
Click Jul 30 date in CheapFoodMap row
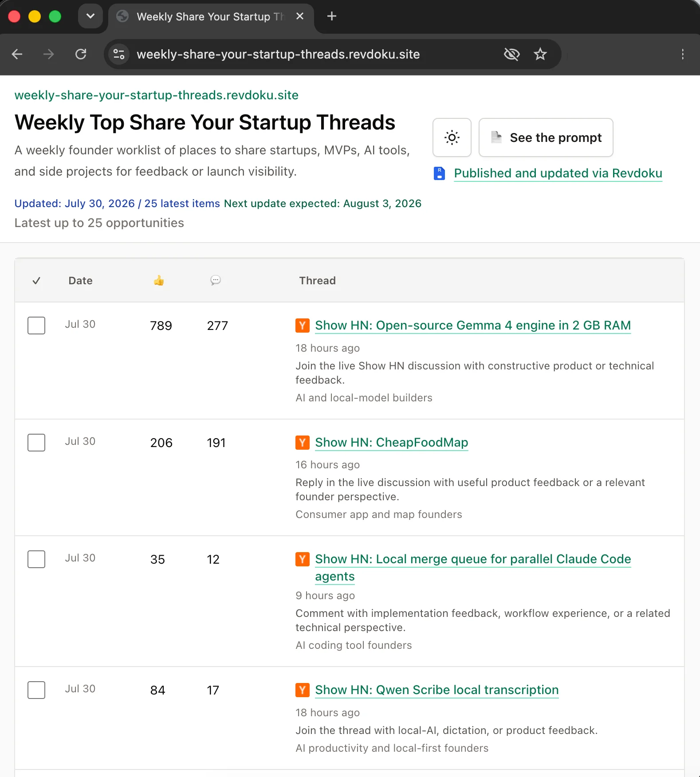[x=80, y=441]
